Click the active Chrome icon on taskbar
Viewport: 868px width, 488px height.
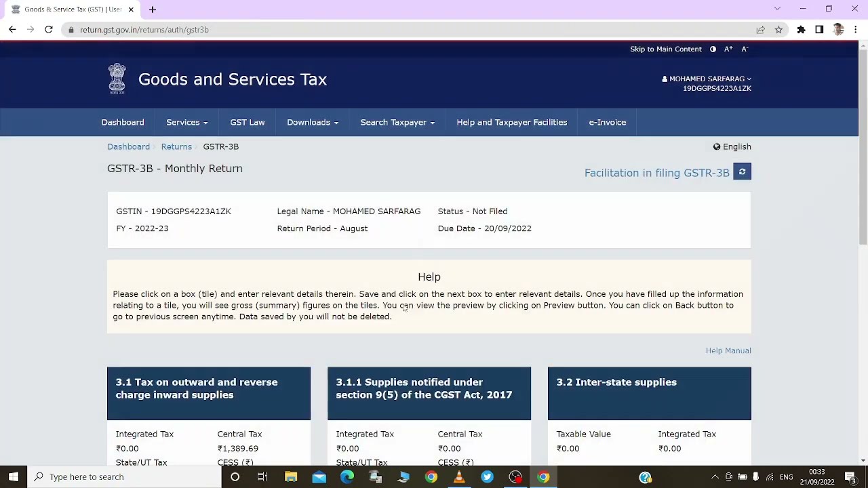(x=543, y=476)
